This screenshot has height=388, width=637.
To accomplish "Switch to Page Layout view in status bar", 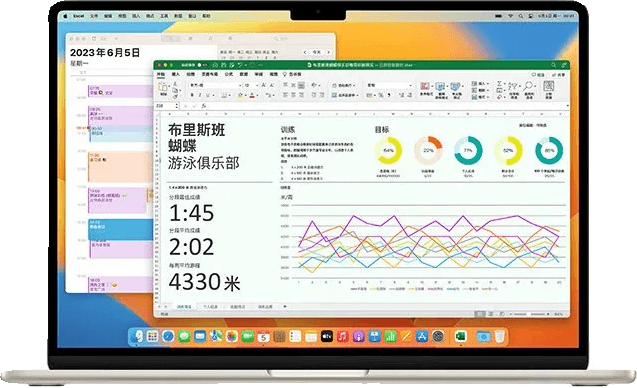I will (x=491, y=314).
